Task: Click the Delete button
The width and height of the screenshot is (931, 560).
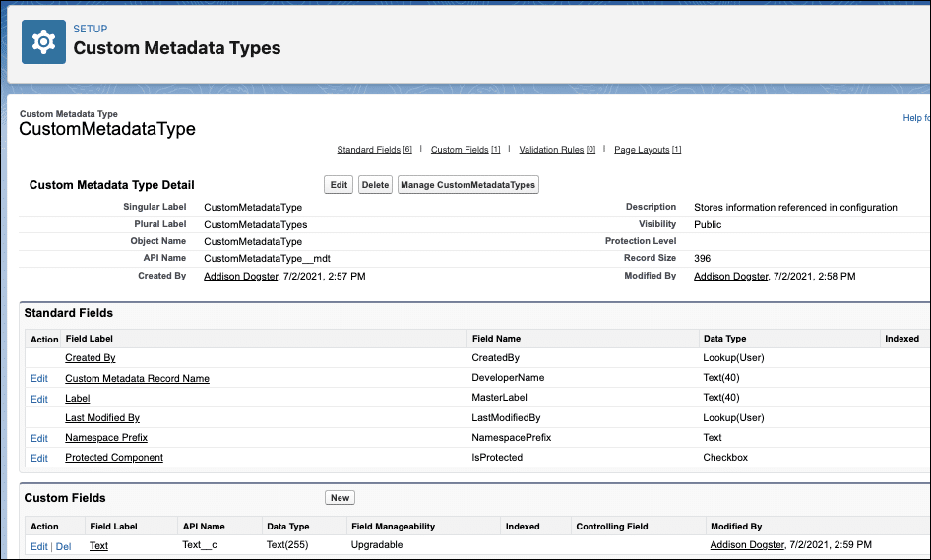Action: [x=375, y=185]
